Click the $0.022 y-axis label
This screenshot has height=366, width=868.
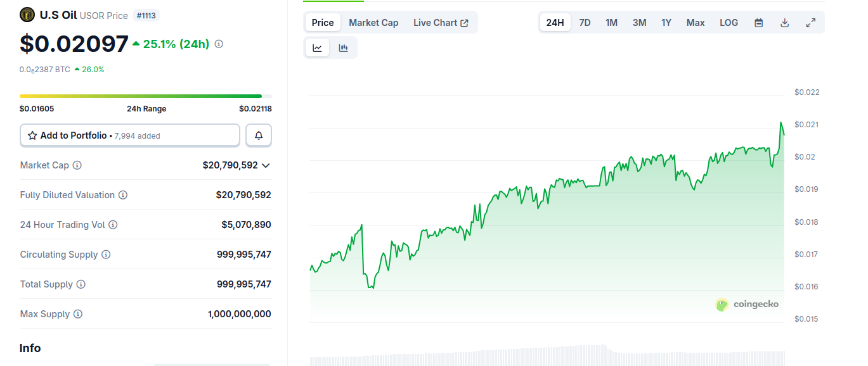pos(807,92)
